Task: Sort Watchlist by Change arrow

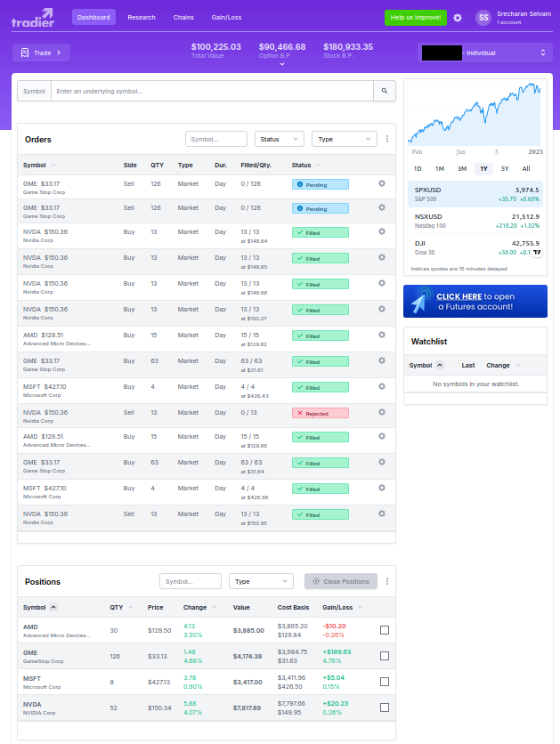Action: [518, 366]
